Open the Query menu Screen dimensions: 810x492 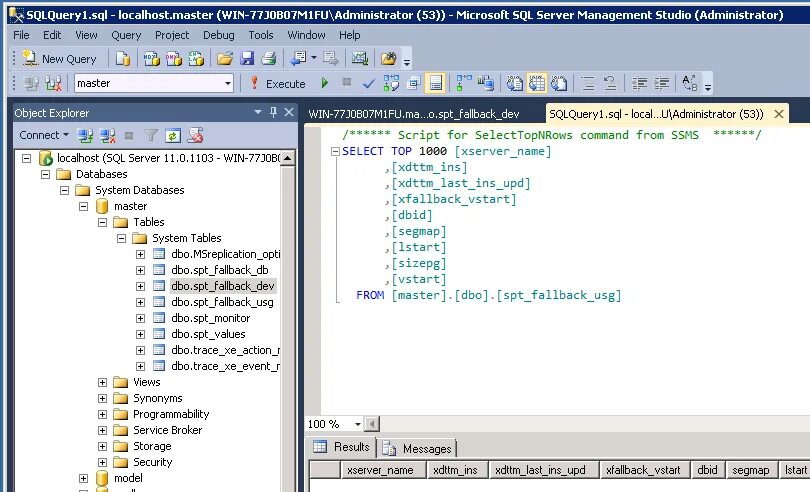coord(126,35)
